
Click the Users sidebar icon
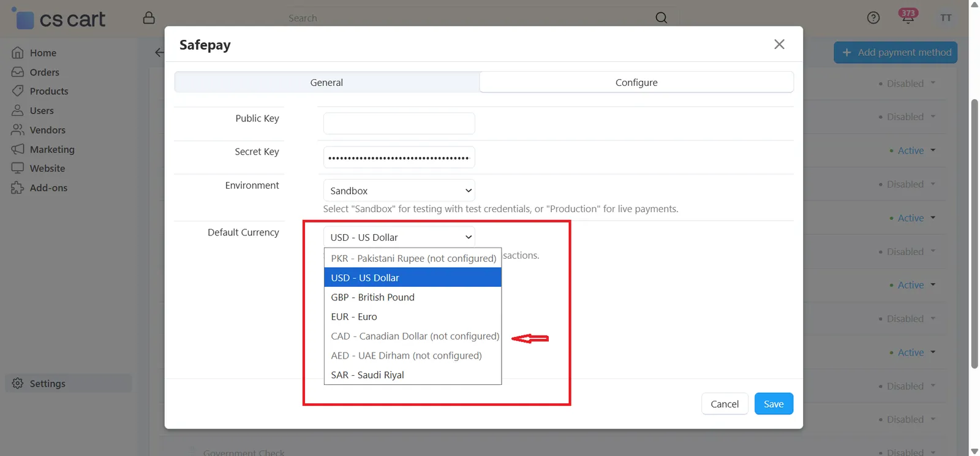click(x=18, y=111)
